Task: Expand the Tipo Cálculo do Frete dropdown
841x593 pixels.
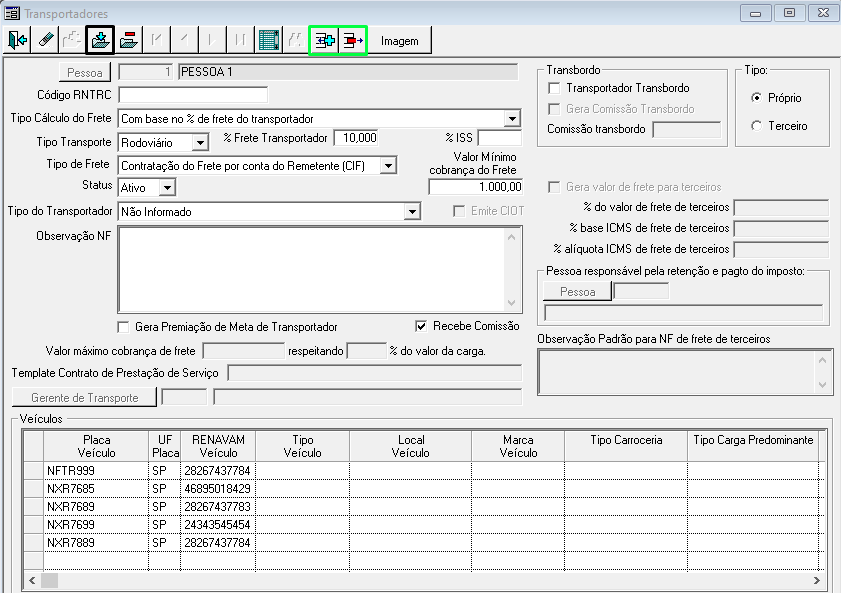Action: pos(512,118)
